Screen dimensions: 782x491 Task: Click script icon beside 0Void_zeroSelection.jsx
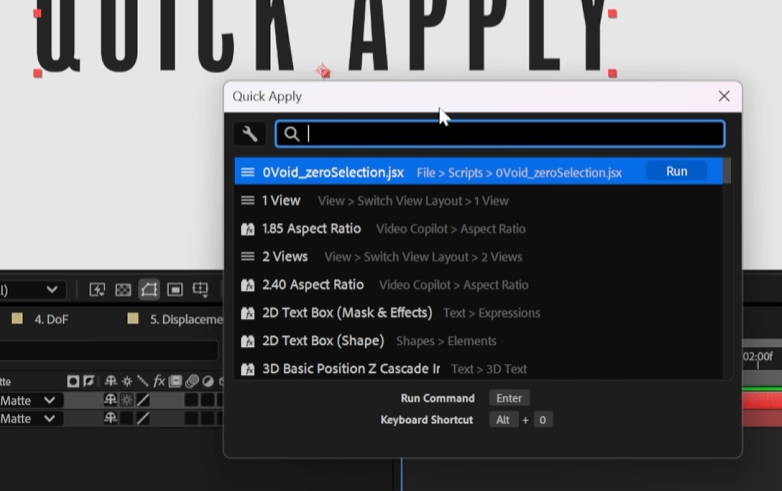(247, 172)
